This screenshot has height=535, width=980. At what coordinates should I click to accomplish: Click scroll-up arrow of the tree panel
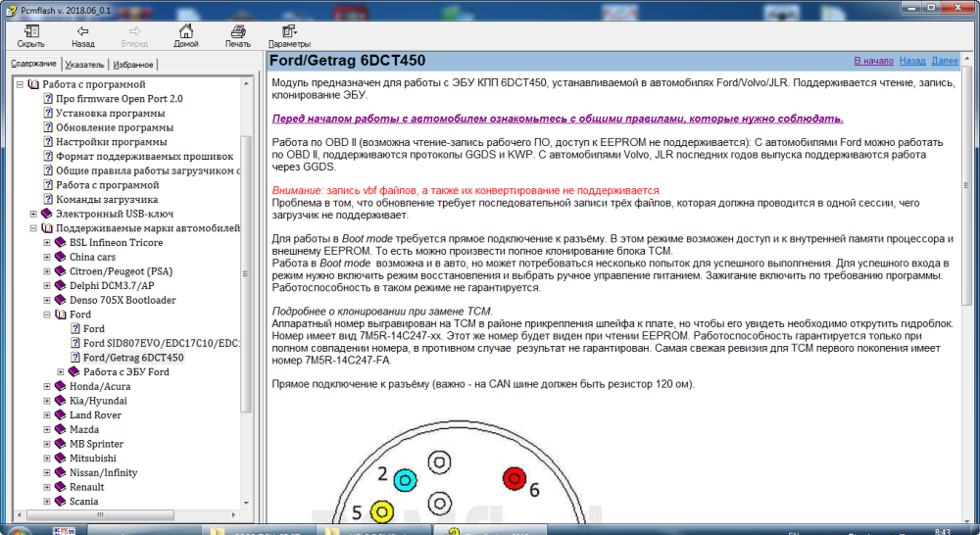pos(246,83)
